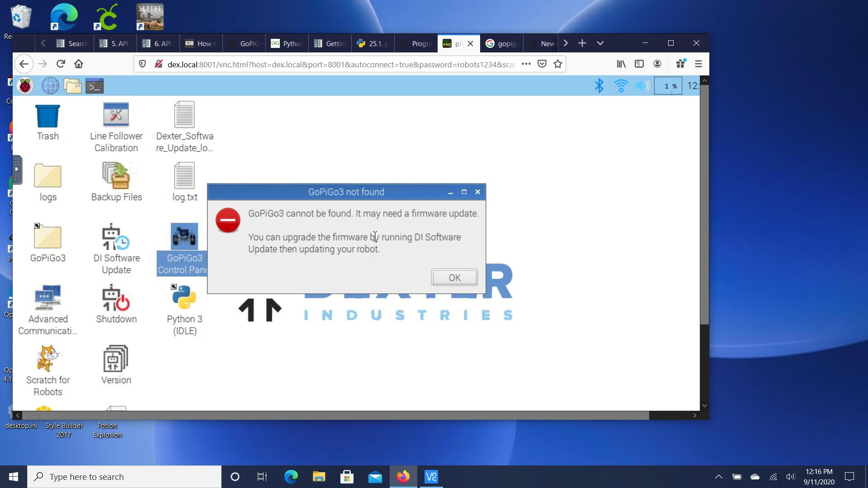Open Firefox account icon

click(657, 64)
